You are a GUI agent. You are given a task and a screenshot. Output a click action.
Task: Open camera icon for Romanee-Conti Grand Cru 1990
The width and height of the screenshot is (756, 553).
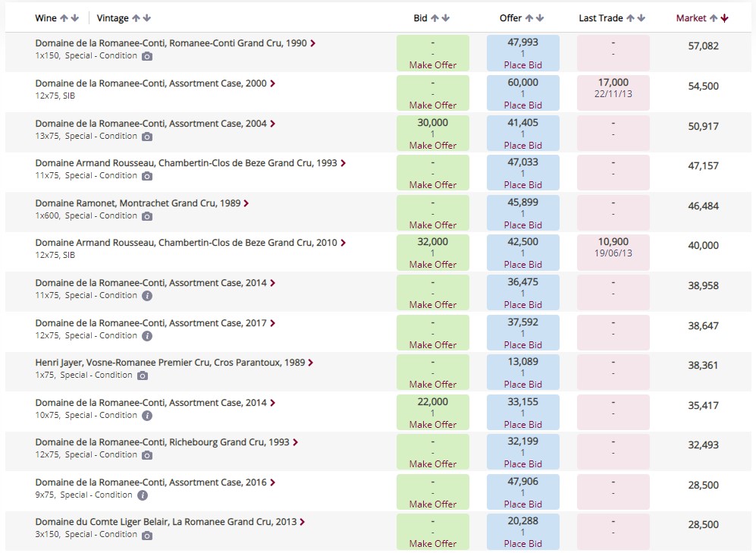click(x=147, y=56)
